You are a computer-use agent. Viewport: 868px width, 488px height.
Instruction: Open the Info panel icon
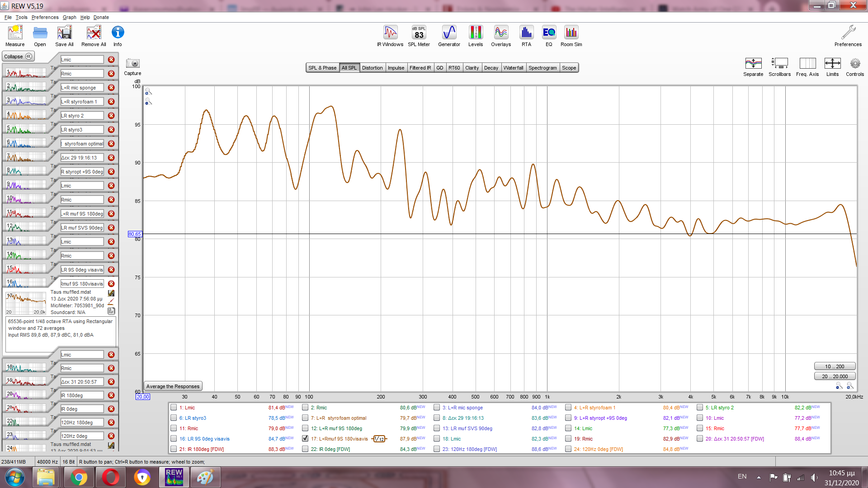pos(118,36)
